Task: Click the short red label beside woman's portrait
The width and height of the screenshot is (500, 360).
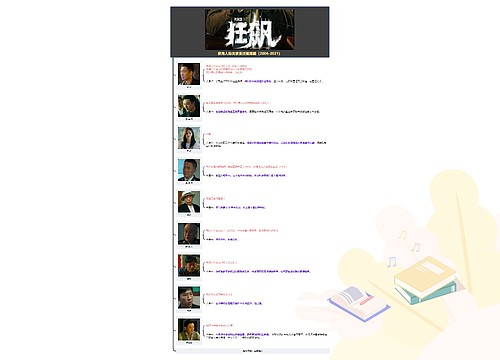Action: point(208,134)
